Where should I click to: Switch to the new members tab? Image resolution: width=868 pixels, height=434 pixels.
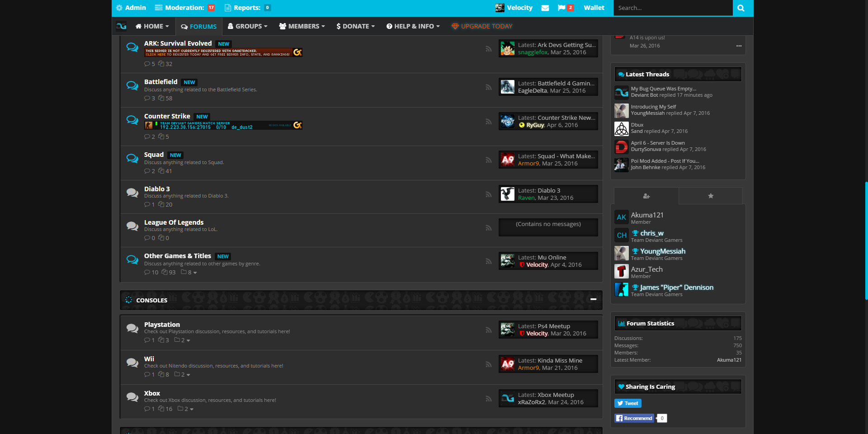pos(646,196)
